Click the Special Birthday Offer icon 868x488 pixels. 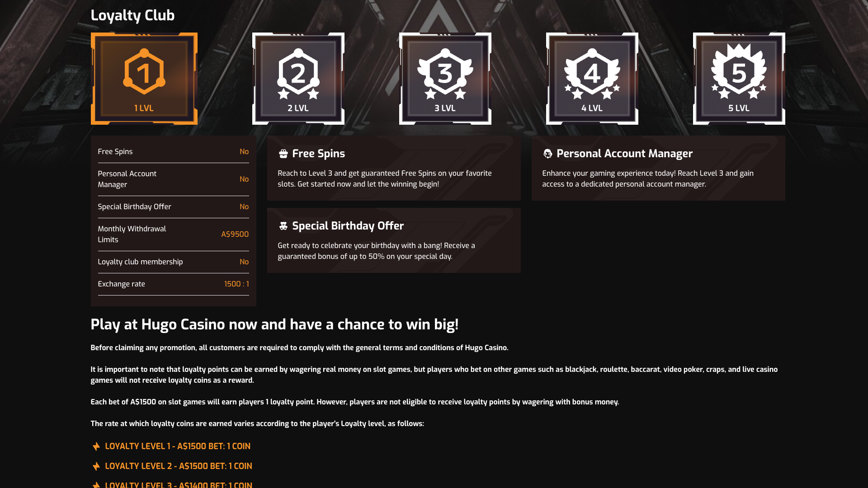tap(283, 226)
